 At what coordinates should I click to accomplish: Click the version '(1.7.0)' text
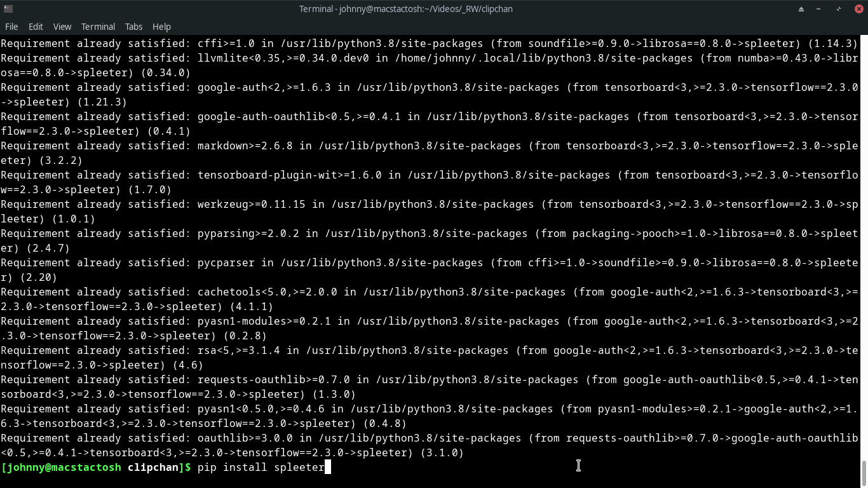[x=150, y=190]
